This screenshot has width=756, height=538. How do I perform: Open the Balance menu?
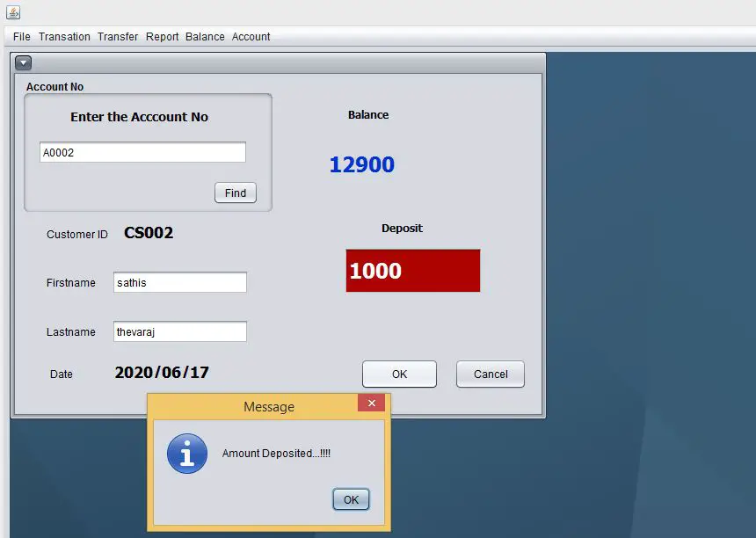point(205,37)
